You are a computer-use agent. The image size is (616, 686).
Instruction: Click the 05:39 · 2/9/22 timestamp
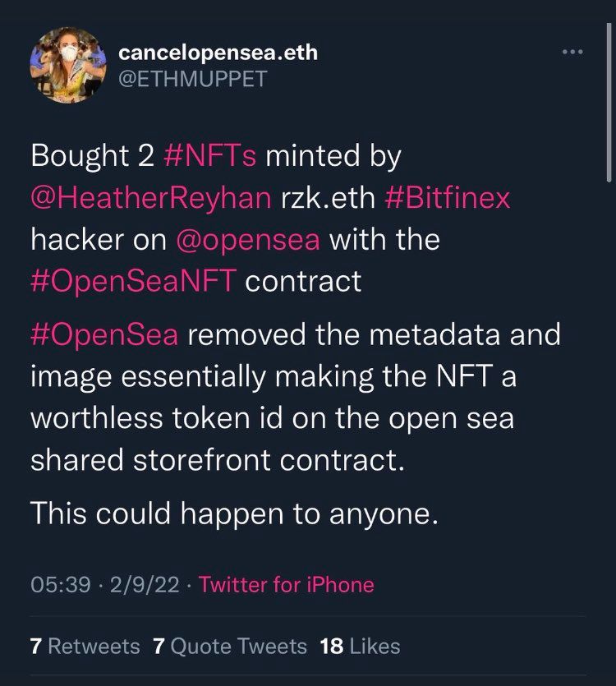tap(103, 584)
